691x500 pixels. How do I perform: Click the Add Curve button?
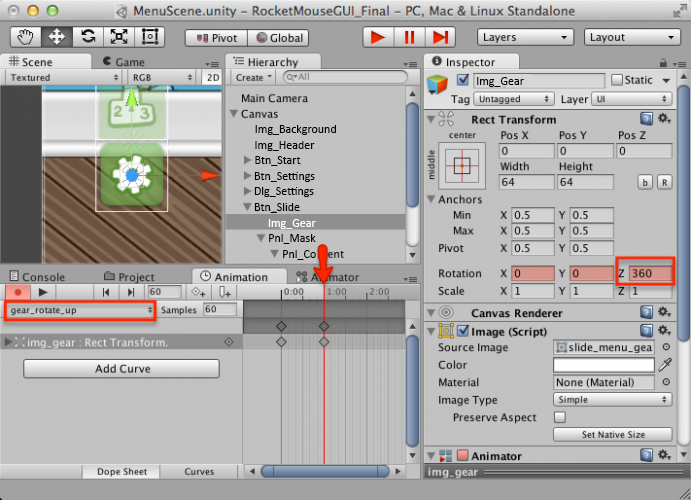click(120, 368)
